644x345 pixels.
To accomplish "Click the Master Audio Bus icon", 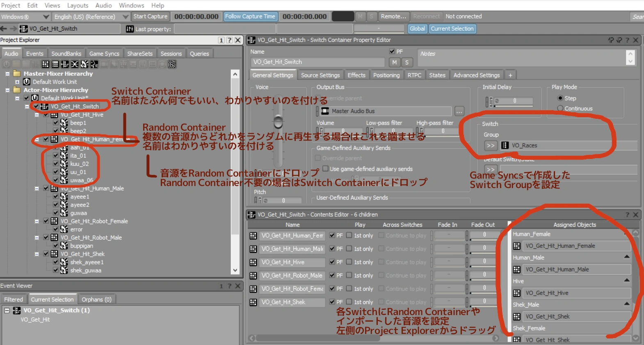I will click(x=325, y=111).
